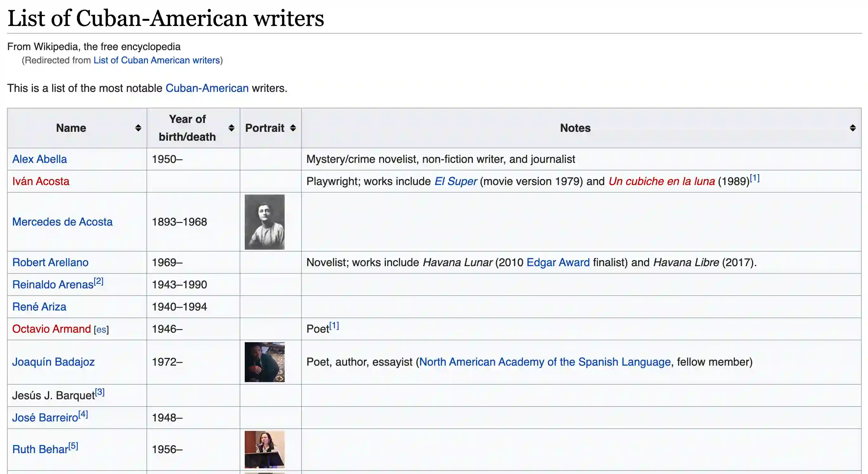Image resolution: width=868 pixels, height=474 pixels.
Task: Open El Super film link
Action: [455, 181]
